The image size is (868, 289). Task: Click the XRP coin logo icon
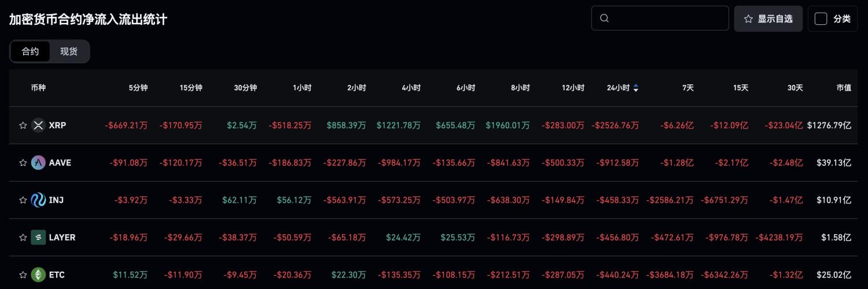(38, 125)
